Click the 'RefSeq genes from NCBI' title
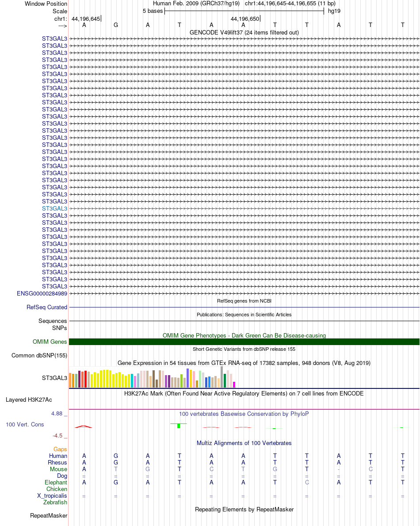 (244, 301)
